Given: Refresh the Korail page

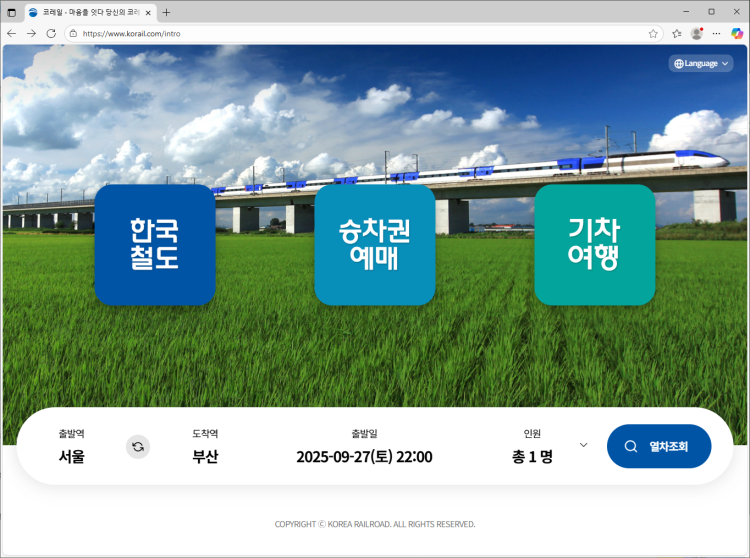Looking at the screenshot, I should 51,33.
